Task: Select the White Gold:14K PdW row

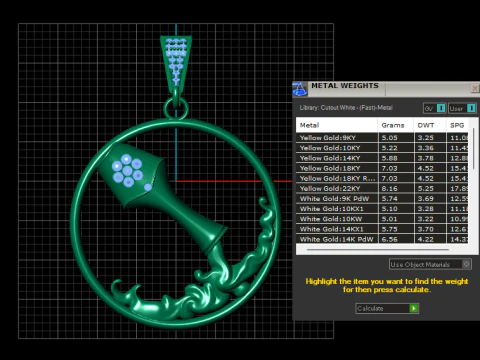Action: pos(382,239)
